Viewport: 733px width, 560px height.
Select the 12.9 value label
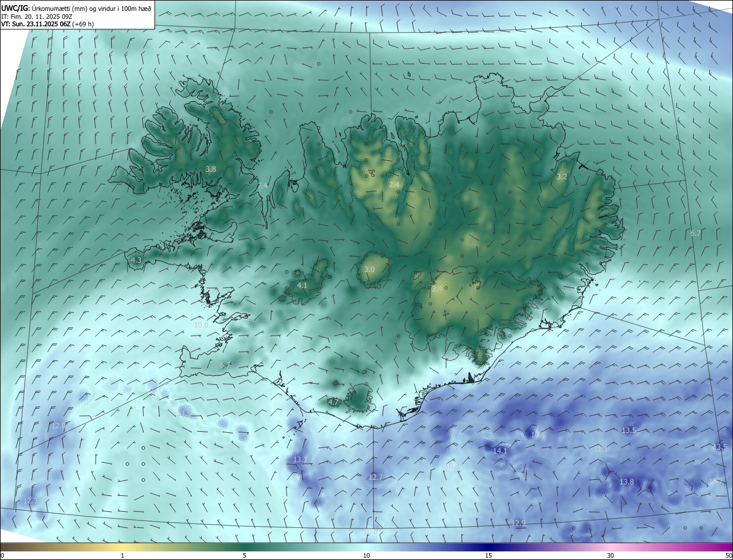(x=518, y=523)
